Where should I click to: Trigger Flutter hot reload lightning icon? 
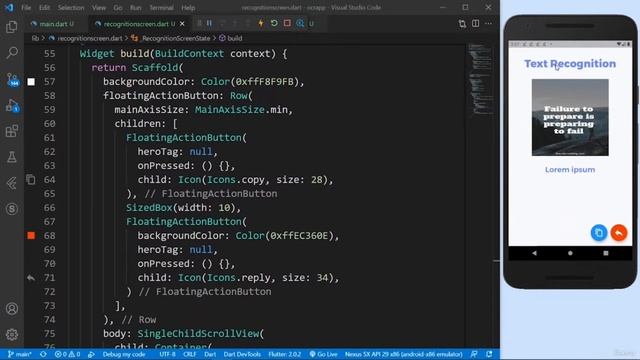(x=261, y=23)
